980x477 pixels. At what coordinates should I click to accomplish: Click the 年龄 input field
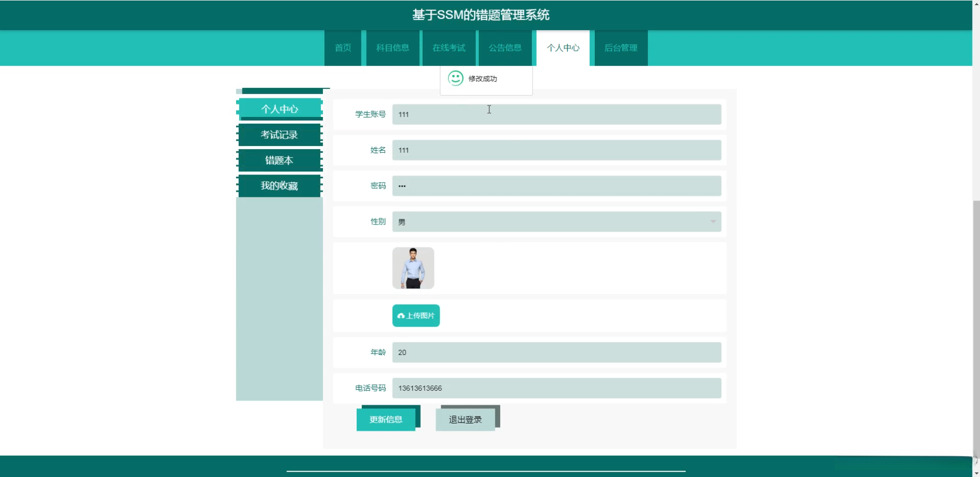tap(557, 352)
